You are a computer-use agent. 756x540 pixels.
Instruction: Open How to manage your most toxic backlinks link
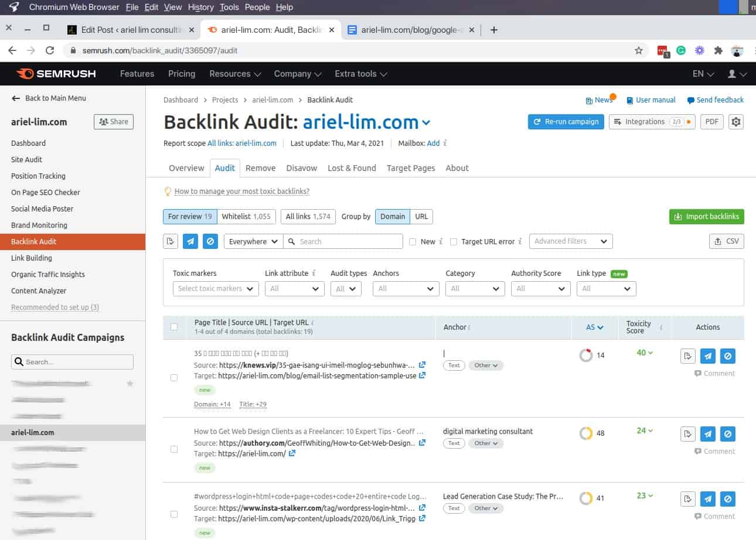pos(241,192)
